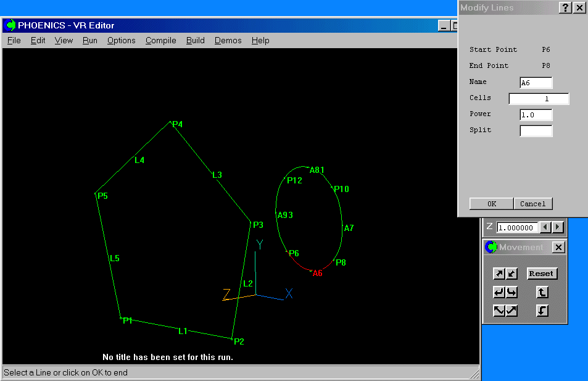Increase the Z value with the right arrow
Viewport: 588px width, 381px height.
click(x=558, y=227)
